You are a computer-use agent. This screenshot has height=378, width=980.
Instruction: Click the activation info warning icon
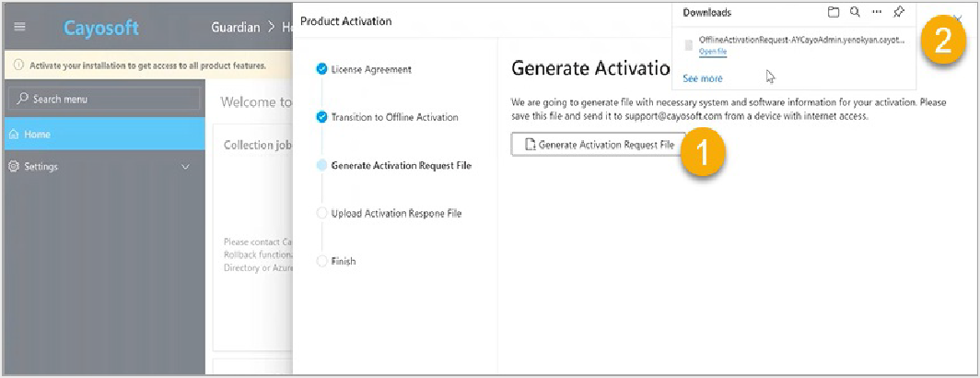[18, 65]
